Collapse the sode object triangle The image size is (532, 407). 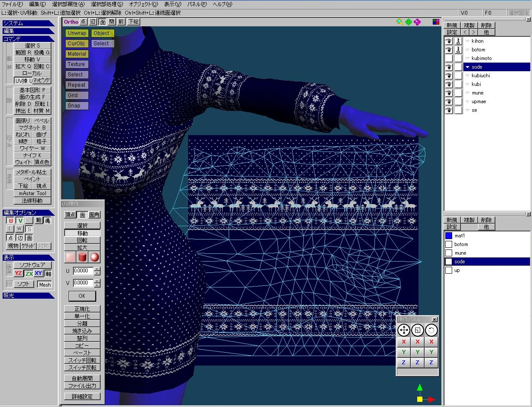tap(467, 67)
